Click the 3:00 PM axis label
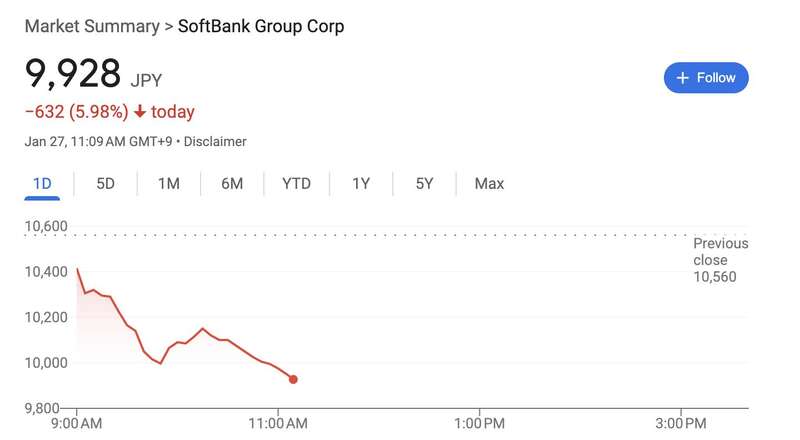The width and height of the screenshot is (800, 440). point(681,422)
